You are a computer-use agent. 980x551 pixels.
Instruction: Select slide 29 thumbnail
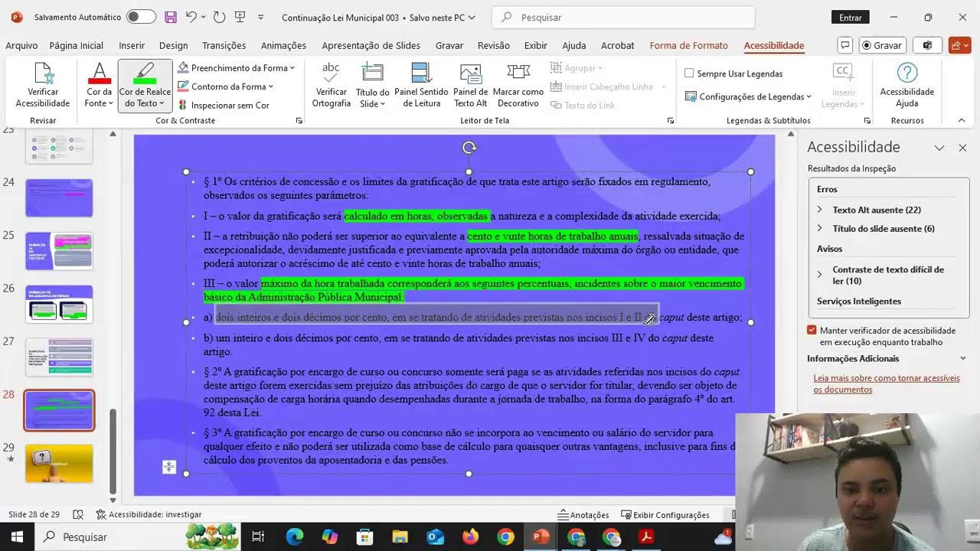pos(59,464)
